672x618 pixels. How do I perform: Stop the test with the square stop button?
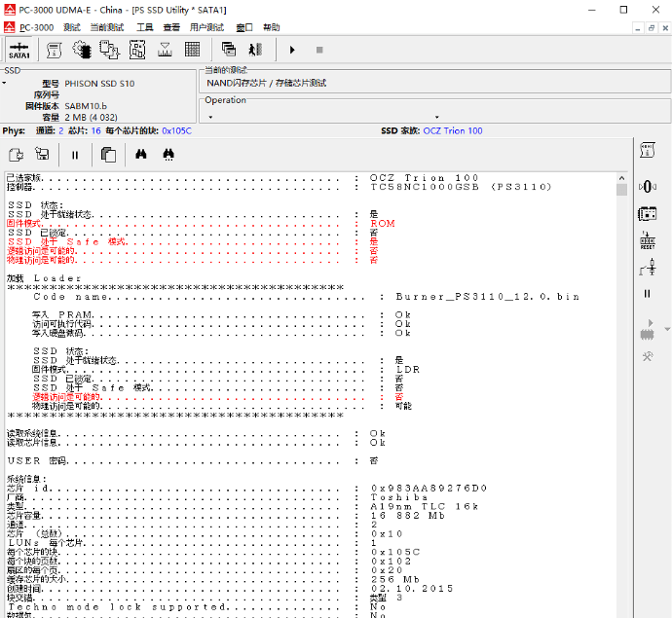click(x=319, y=50)
